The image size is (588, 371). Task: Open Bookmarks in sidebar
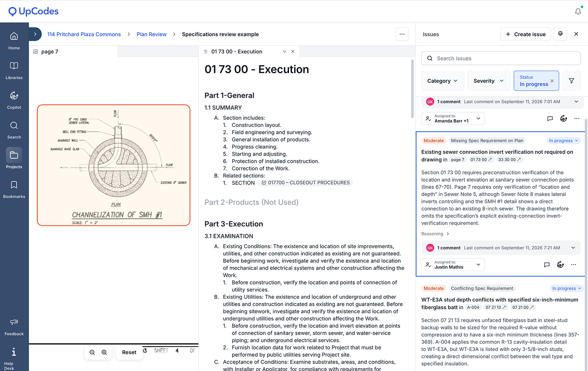click(x=14, y=189)
